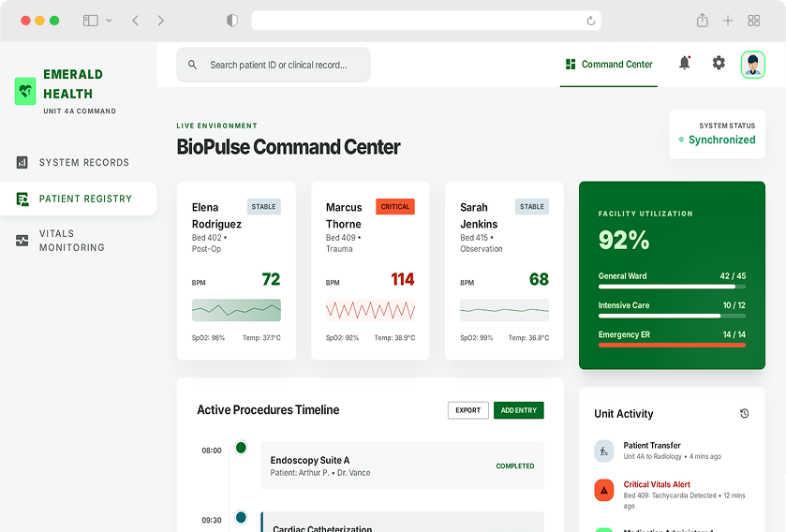Screen dimensions: 786x532
Task: Show tab overview grid icon
Action: [754, 21]
